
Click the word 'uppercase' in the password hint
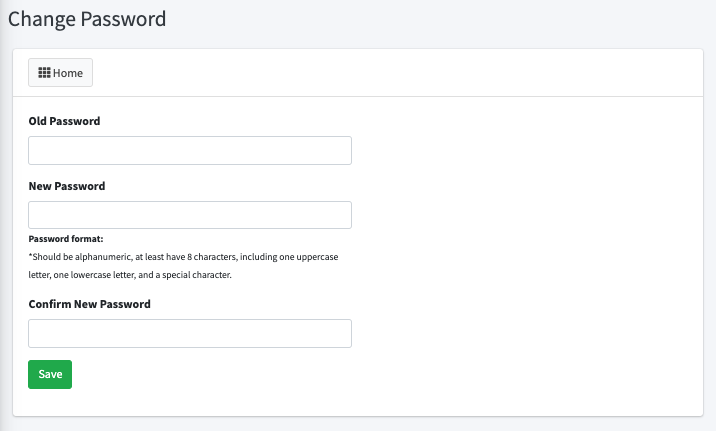(317, 257)
